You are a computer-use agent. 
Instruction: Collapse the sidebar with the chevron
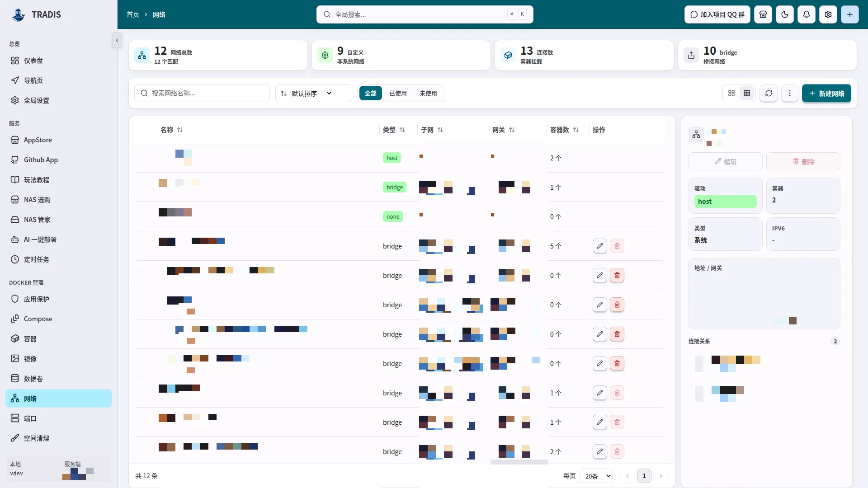point(117,40)
